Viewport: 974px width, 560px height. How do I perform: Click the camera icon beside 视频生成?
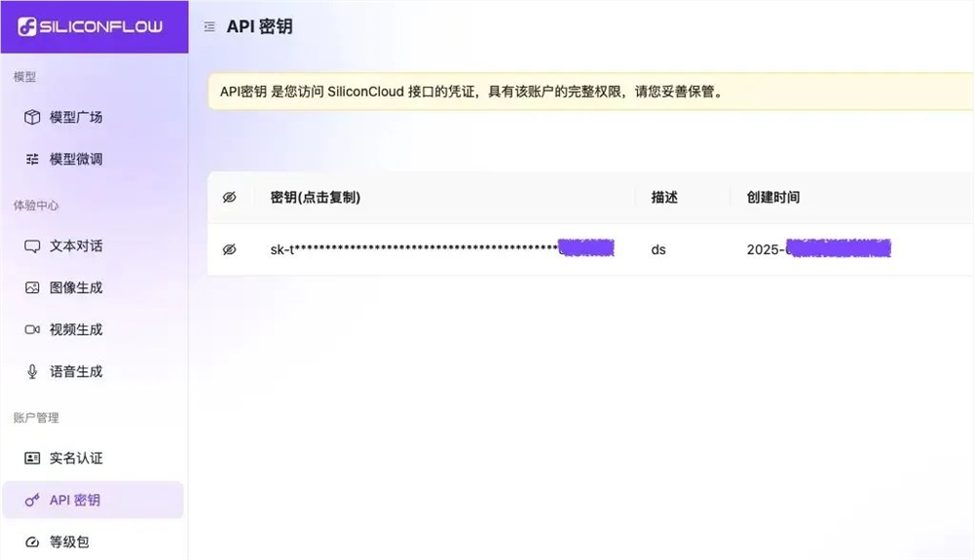coord(32,329)
